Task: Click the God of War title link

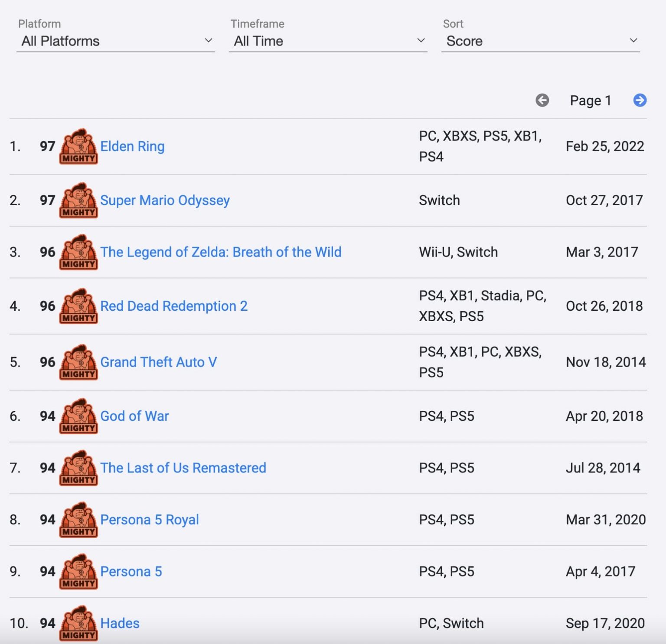Action: 134,416
